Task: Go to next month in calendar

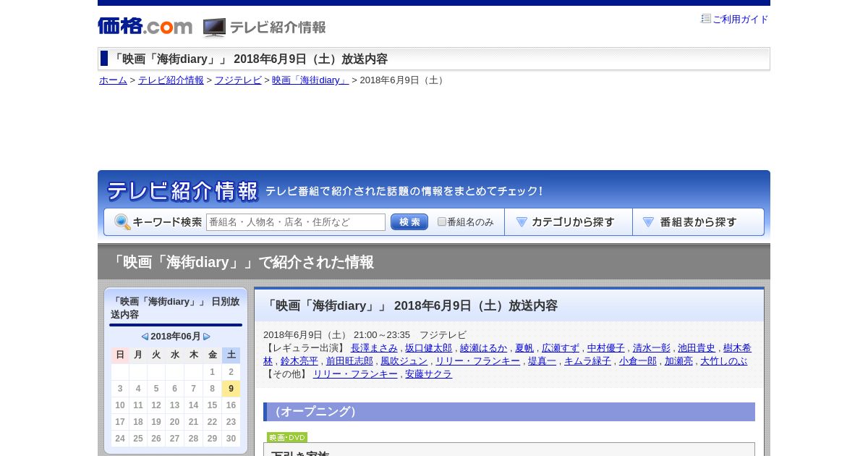Action: click(x=207, y=337)
